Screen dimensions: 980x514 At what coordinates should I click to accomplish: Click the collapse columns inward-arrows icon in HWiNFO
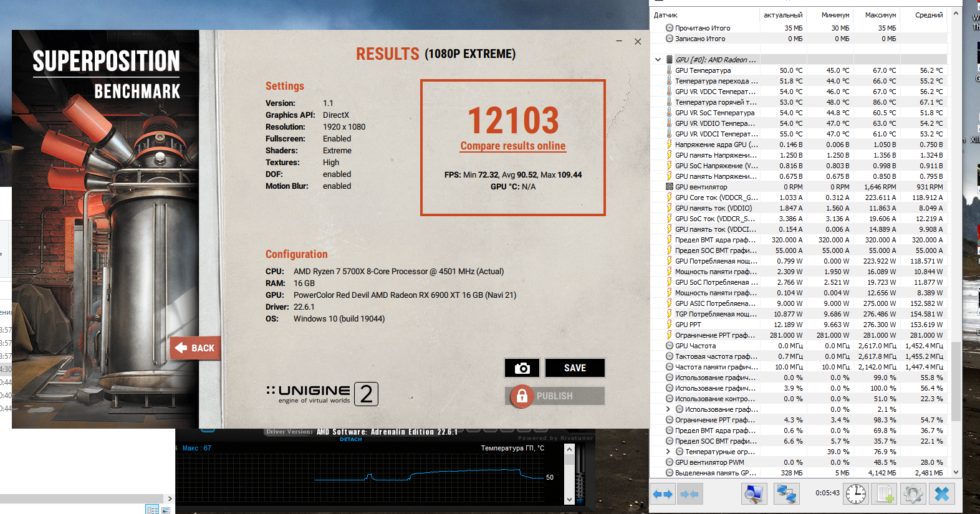689,494
